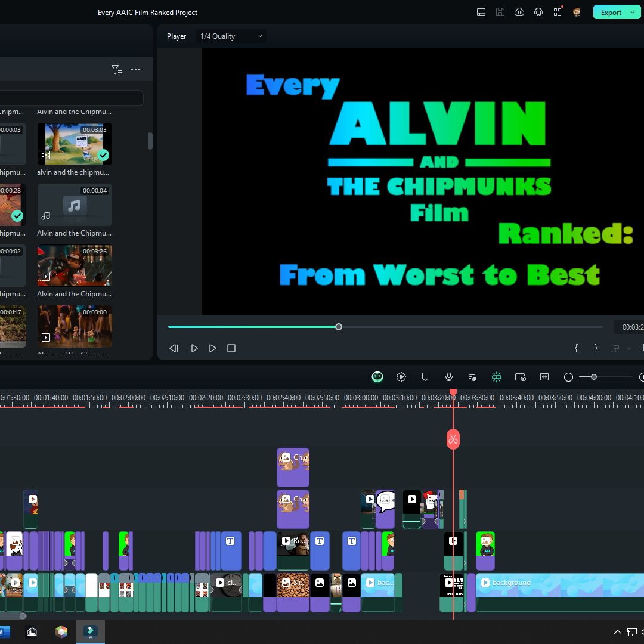Toggle the green auto ripple icon

pyautogui.click(x=497, y=377)
